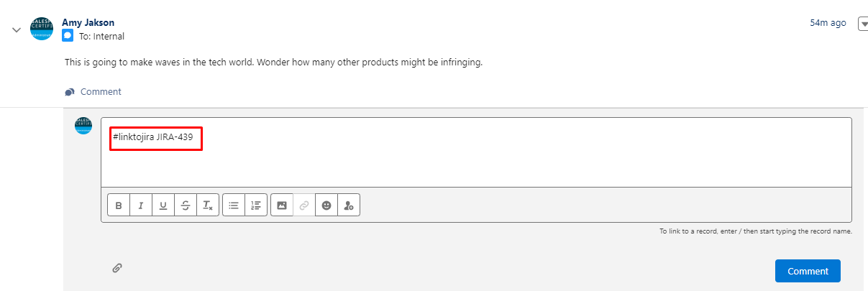Insert a bulleted list

[x=234, y=205]
